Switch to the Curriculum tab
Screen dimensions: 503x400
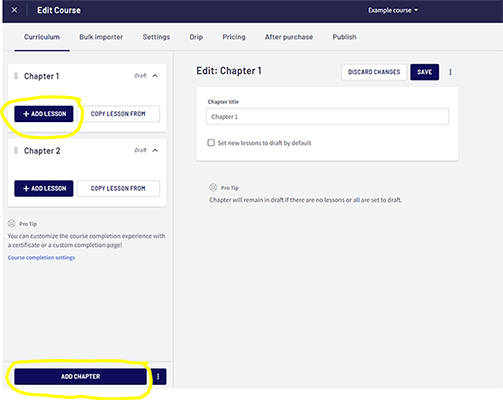(x=42, y=37)
